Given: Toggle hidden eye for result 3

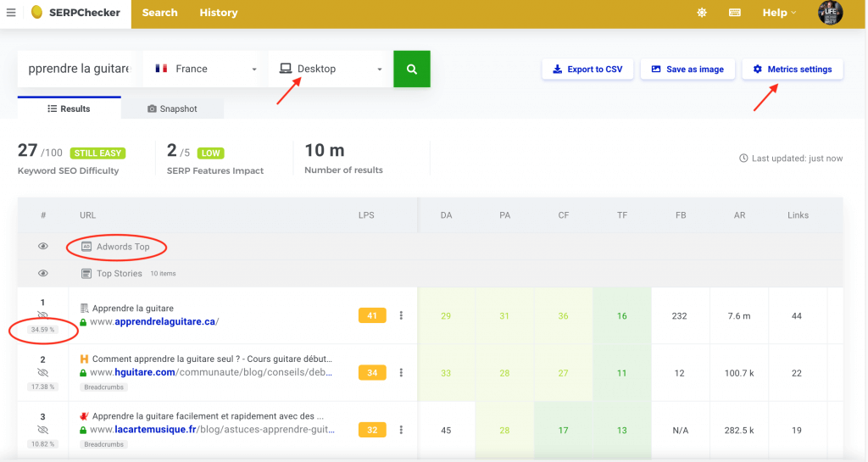Looking at the screenshot, I should [42, 429].
